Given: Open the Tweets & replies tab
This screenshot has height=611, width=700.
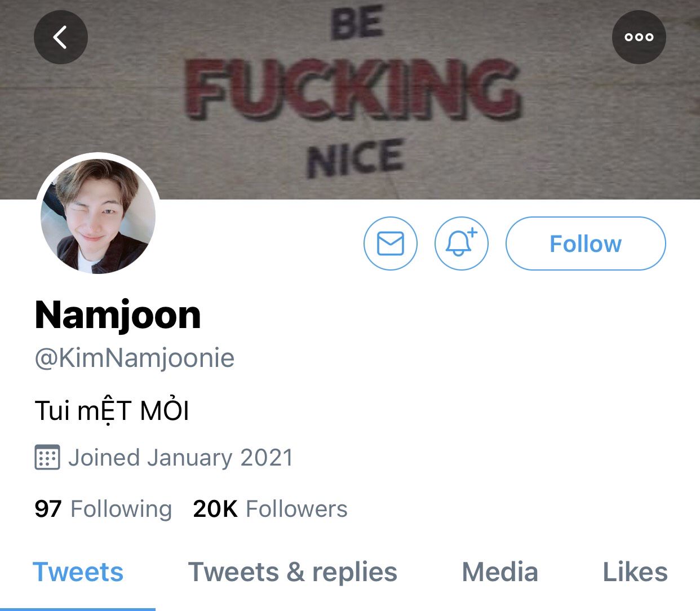Looking at the screenshot, I should 293,572.
